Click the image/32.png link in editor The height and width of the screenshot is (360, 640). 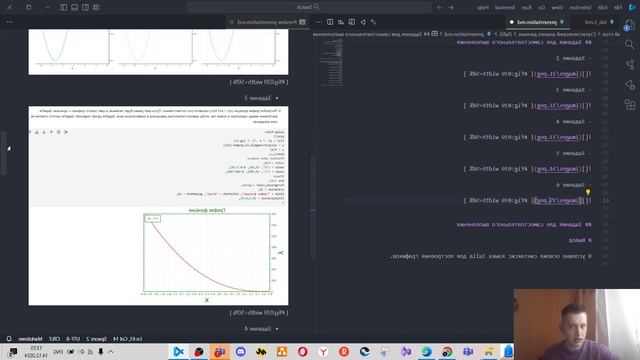(558, 106)
